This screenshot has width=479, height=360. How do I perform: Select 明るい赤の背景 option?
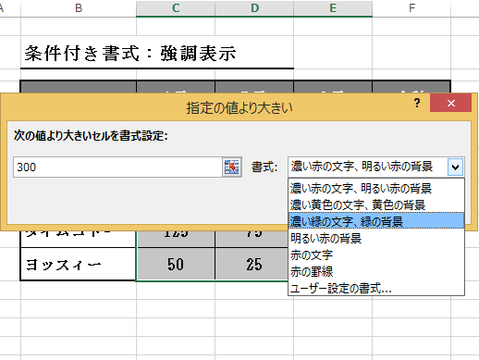tap(376, 238)
